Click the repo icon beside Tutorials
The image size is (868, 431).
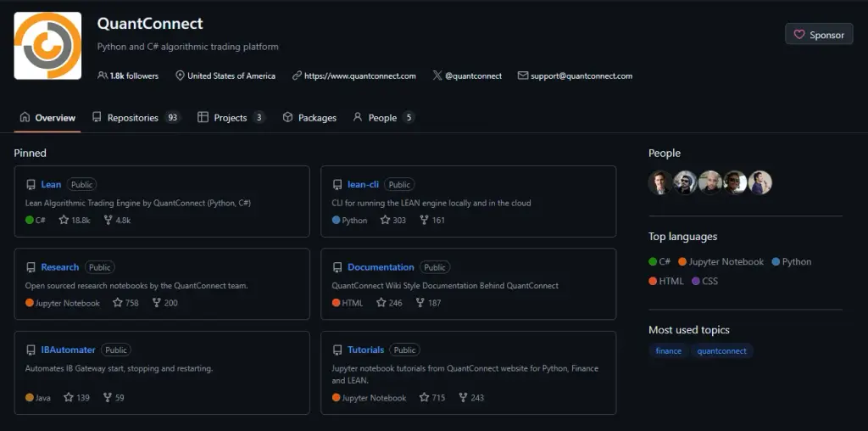(337, 350)
